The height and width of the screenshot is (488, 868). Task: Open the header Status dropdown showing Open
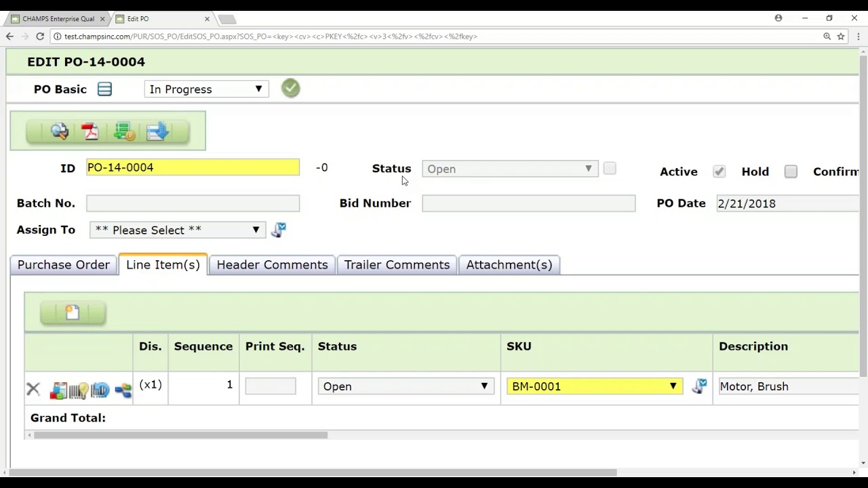[x=510, y=169]
